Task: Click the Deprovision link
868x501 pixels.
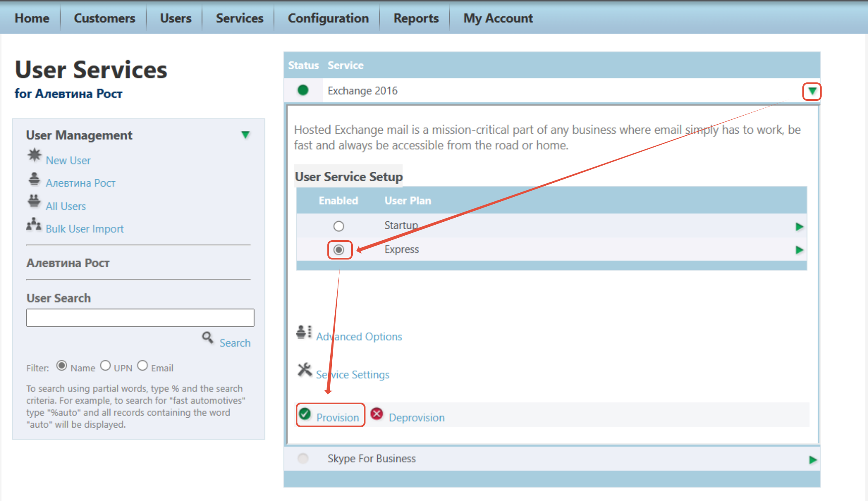Action: point(417,417)
